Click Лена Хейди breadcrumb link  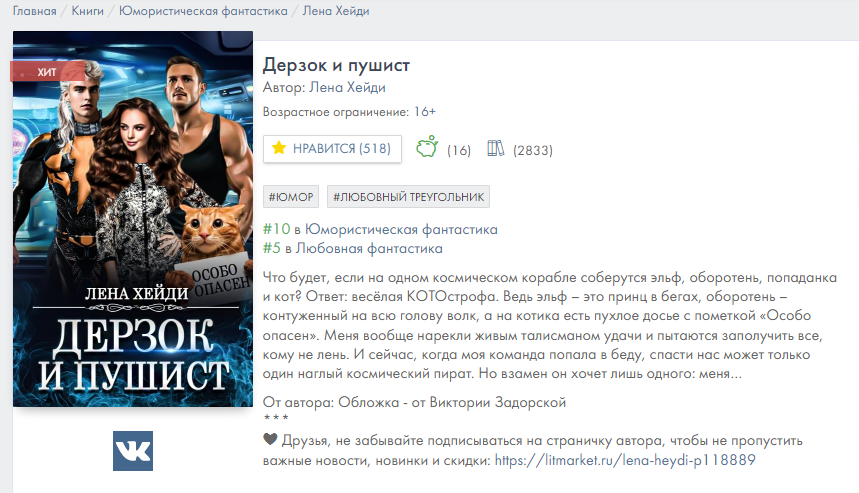pyautogui.click(x=336, y=11)
